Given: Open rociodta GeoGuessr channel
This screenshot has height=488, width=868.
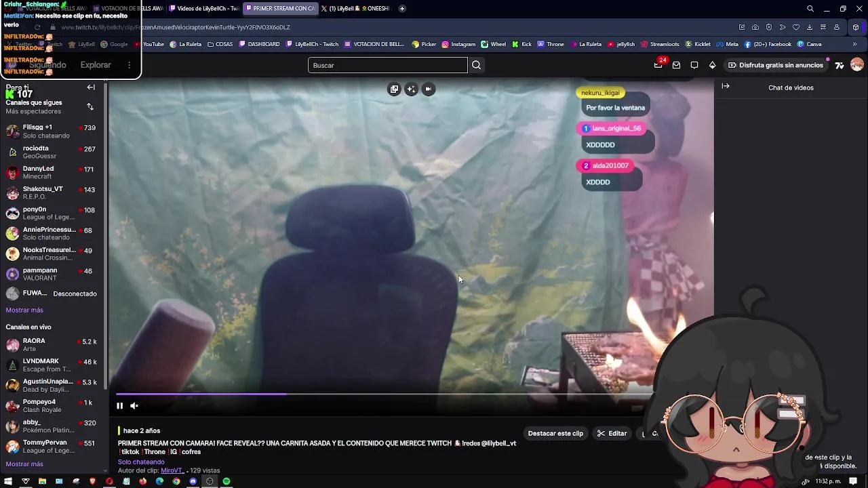Looking at the screenshot, I should (x=52, y=152).
